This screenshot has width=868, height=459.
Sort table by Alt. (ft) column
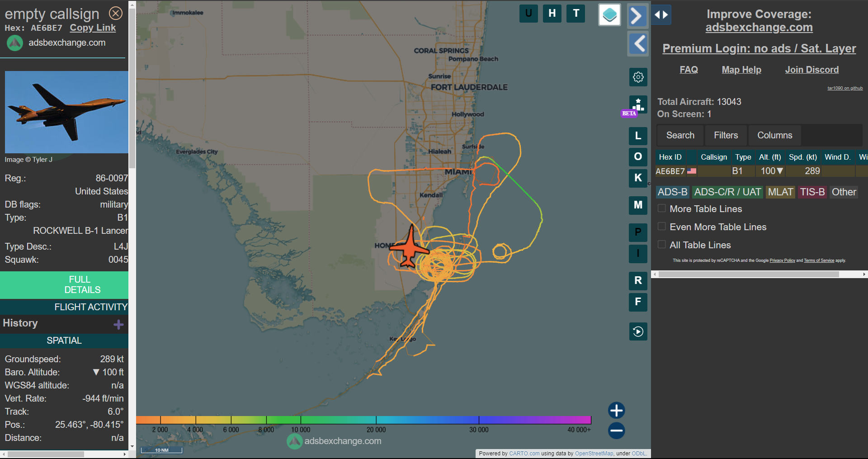click(770, 157)
